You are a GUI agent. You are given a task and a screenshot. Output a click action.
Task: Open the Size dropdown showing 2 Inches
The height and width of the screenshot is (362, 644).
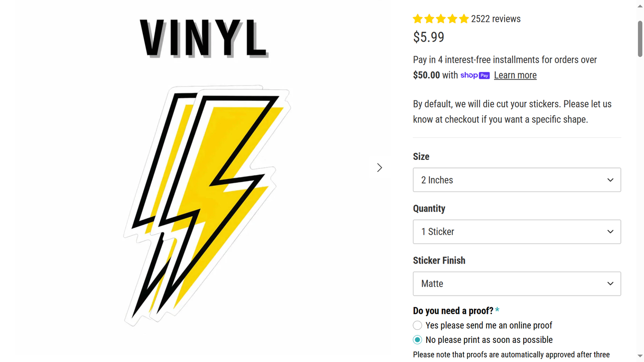click(517, 180)
